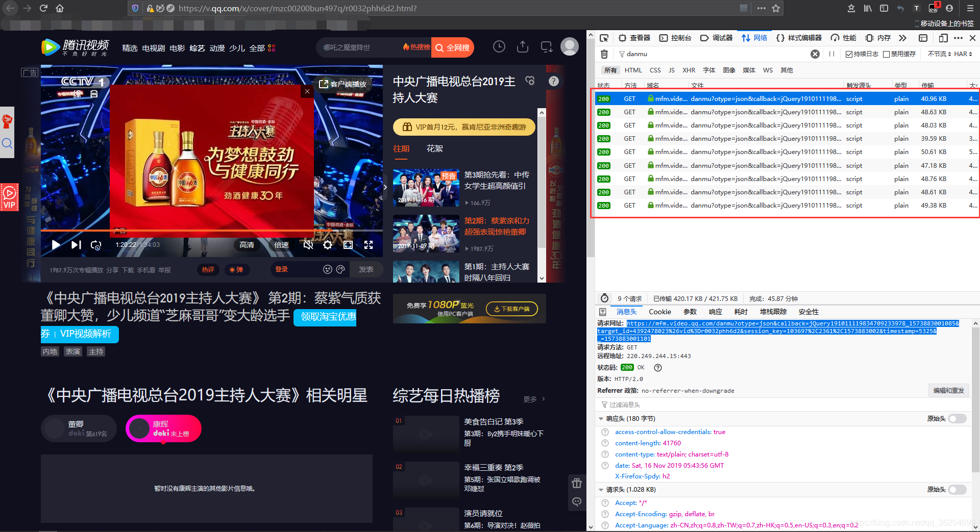Open Cookie tab in request details
980x532 pixels.
pyautogui.click(x=660, y=312)
